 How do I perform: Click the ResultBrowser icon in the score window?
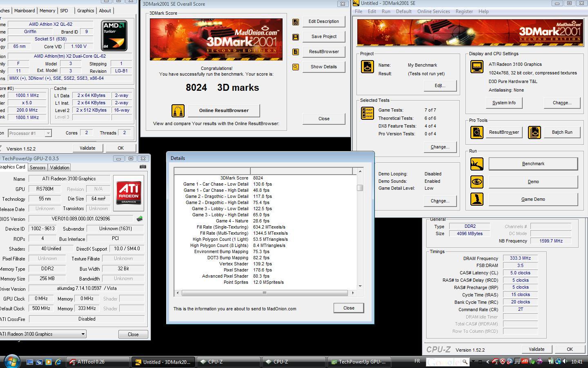click(x=296, y=52)
